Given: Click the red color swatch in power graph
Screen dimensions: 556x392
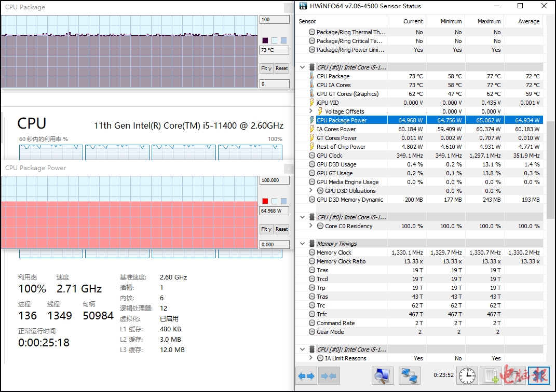Looking at the screenshot, I should pos(265,201).
